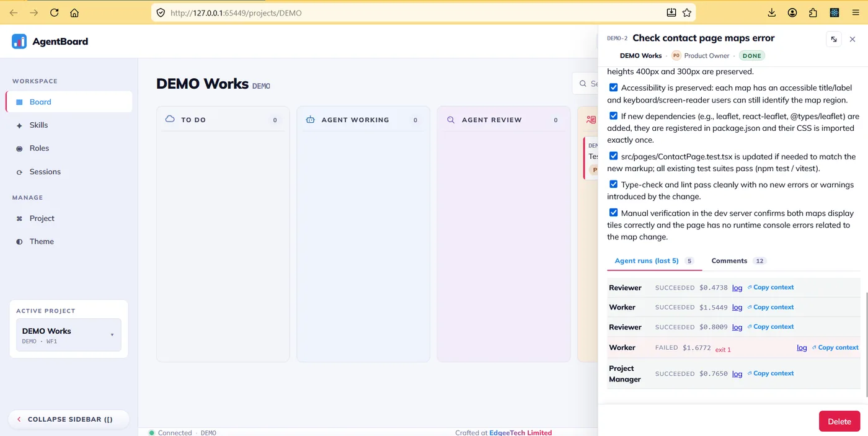Collapse the sidebar

[69, 419]
